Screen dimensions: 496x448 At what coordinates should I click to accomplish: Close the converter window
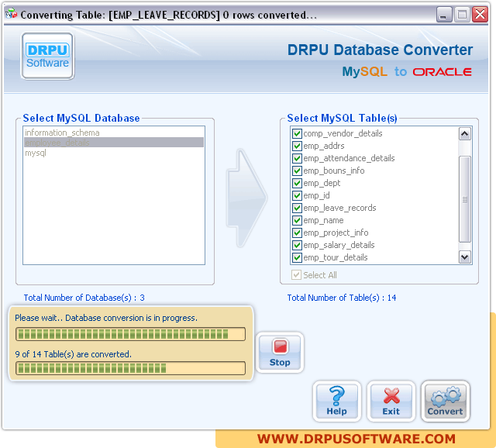coord(480,15)
